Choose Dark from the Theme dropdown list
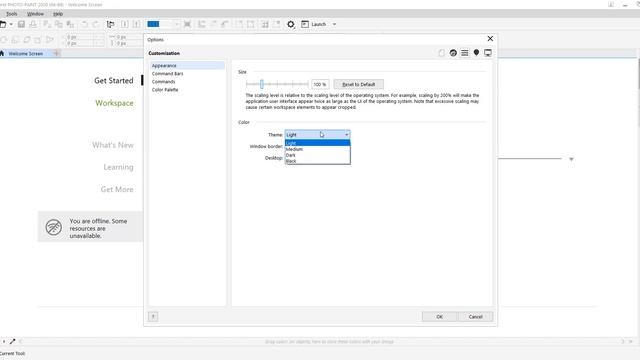The height and width of the screenshot is (360, 640). [x=317, y=155]
